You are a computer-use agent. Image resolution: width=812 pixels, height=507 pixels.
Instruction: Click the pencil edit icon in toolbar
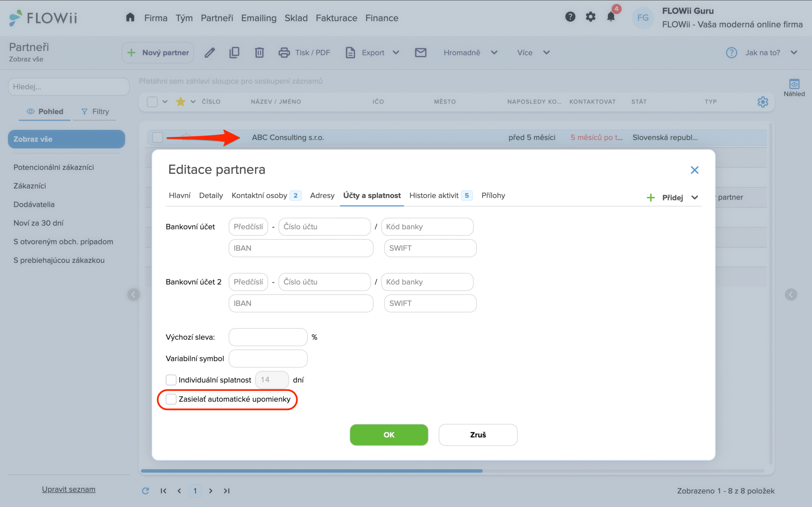210,53
